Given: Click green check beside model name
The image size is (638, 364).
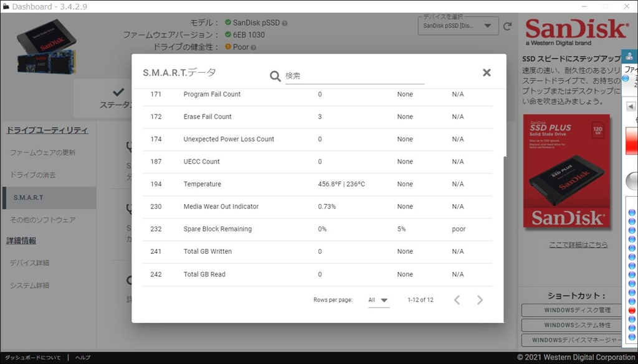Looking at the screenshot, I should 228,22.
